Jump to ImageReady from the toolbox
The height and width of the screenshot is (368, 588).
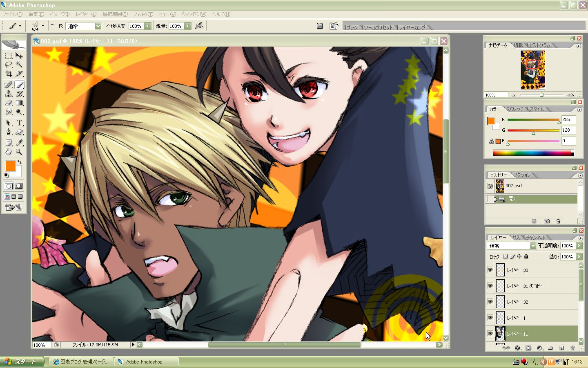13,207
